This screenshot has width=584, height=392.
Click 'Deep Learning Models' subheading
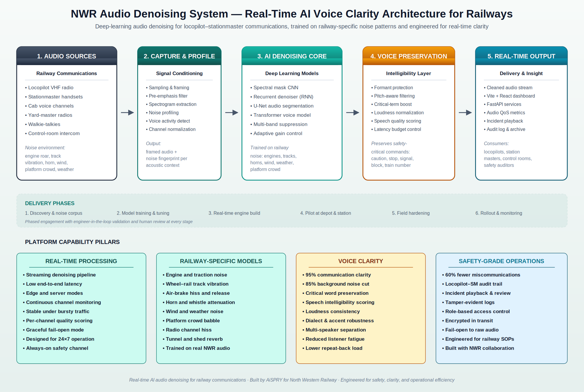pos(292,74)
